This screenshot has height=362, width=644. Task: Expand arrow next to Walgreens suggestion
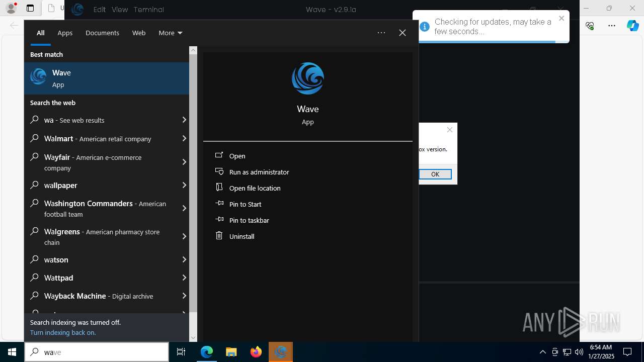click(x=184, y=236)
